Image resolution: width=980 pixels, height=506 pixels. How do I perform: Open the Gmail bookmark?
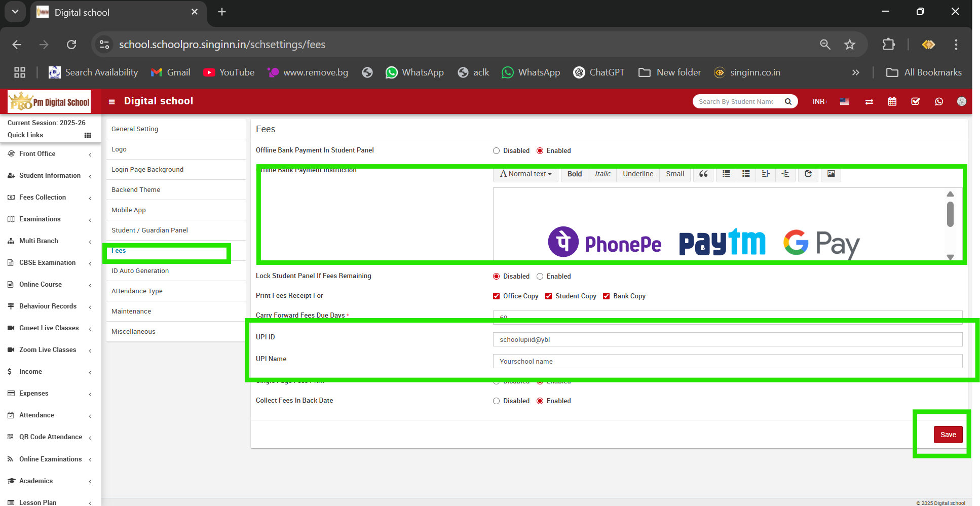point(171,72)
